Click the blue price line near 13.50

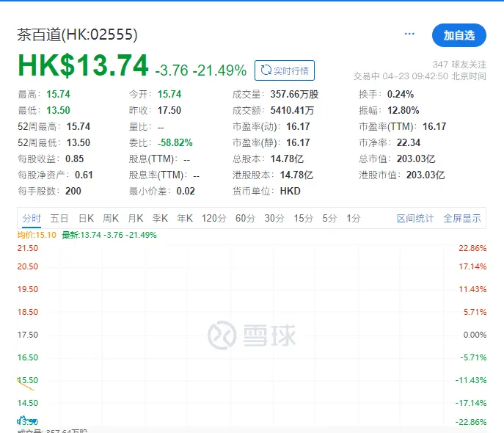(x=26, y=420)
